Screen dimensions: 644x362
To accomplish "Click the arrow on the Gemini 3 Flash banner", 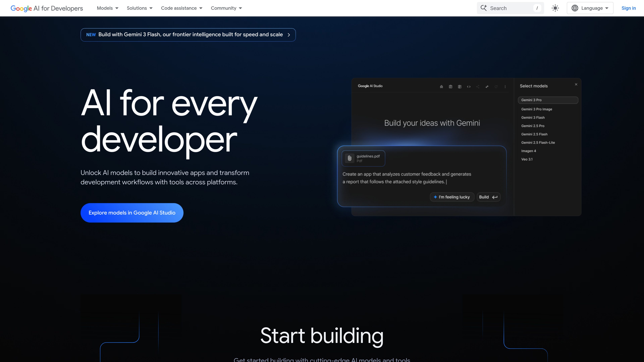I will click(289, 35).
